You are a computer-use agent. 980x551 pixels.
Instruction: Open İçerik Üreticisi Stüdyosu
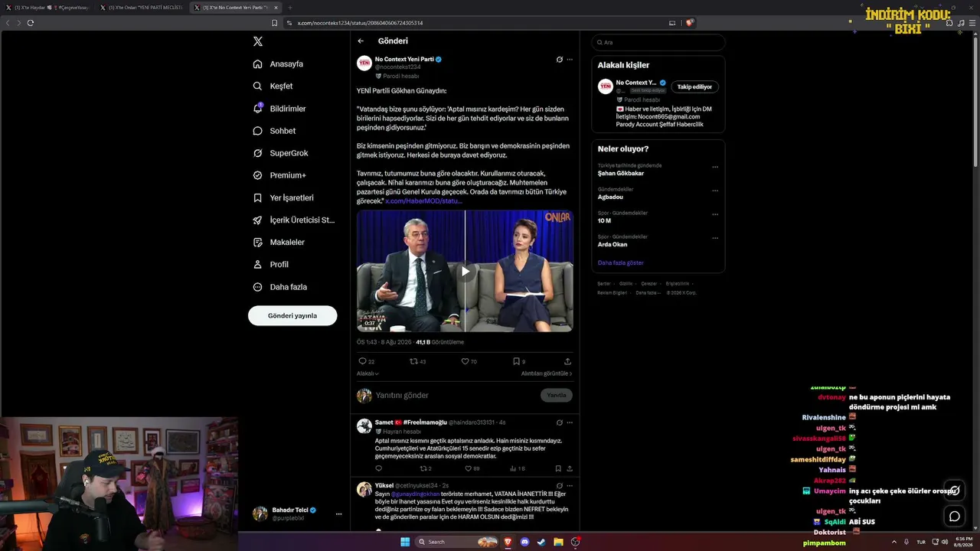pos(294,220)
